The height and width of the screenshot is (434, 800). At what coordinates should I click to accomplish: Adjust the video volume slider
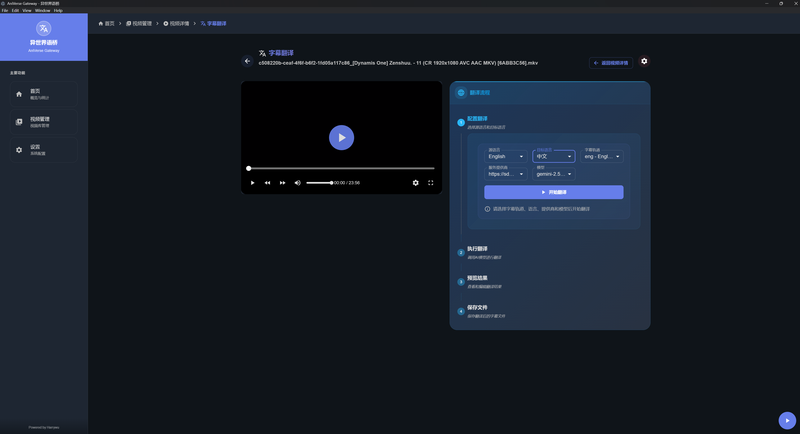(318, 183)
